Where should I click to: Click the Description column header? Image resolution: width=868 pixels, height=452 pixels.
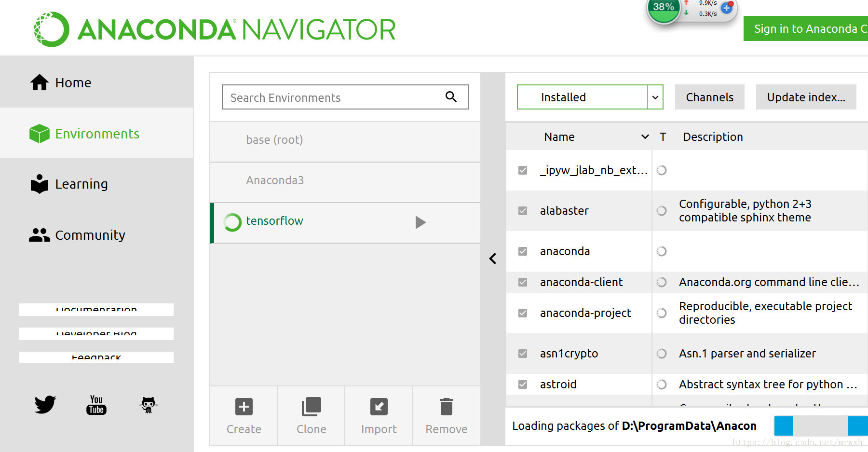pyautogui.click(x=713, y=137)
